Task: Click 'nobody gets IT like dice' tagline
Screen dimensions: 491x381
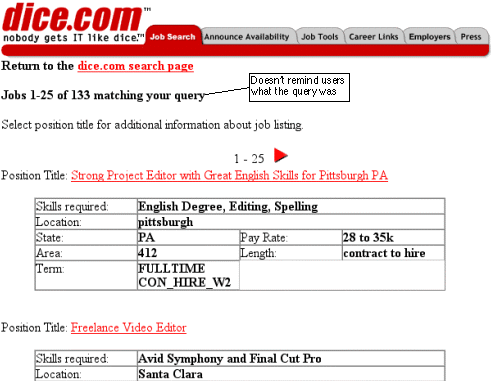Action: coord(74,38)
